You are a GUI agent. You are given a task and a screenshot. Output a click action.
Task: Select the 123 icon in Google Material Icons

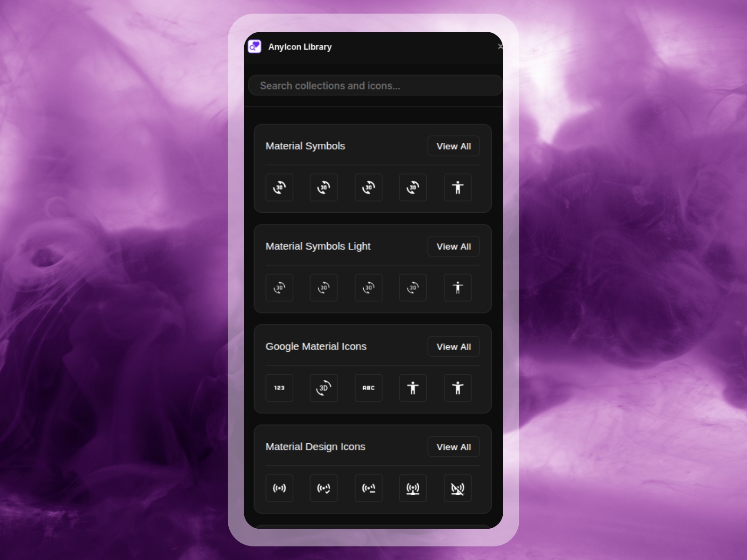click(x=279, y=388)
